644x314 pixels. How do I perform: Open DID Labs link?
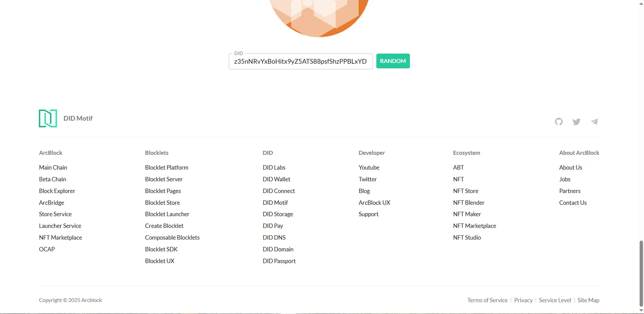point(274,168)
